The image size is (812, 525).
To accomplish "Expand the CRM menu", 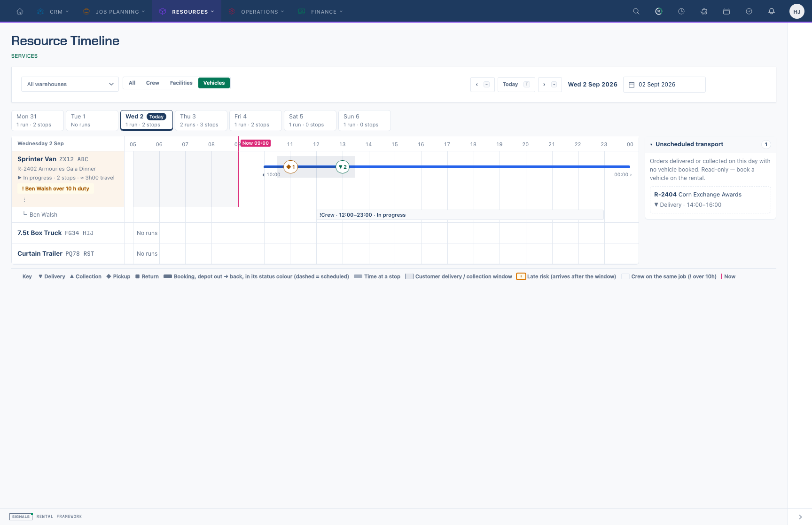I will [53, 11].
